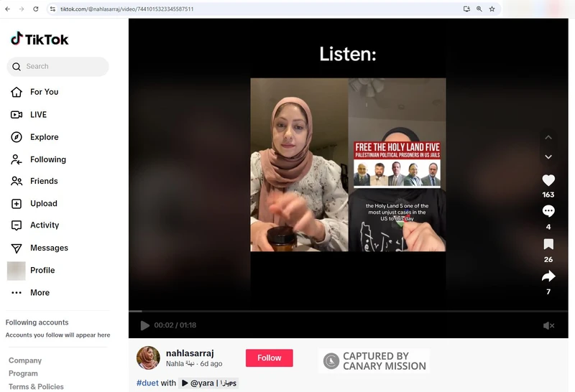Play the paused video
Screen dimensions: 575x392
coord(145,325)
